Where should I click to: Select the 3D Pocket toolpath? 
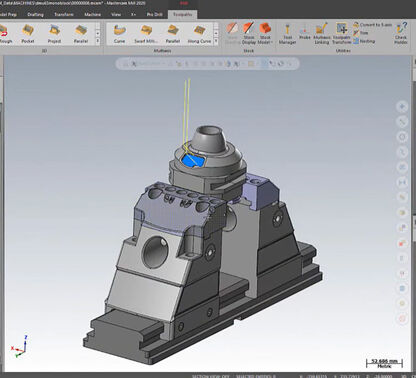[x=28, y=34]
